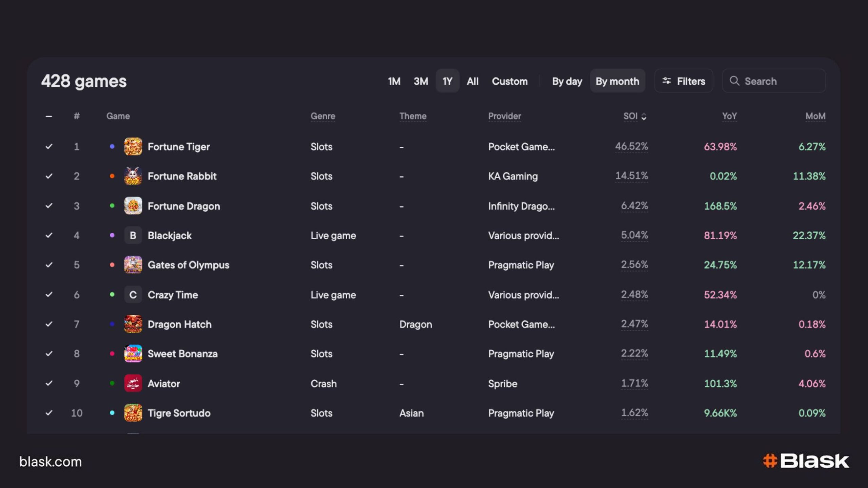Switch to the 3M time range
The height and width of the screenshot is (488, 868).
[x=420, y=81]
